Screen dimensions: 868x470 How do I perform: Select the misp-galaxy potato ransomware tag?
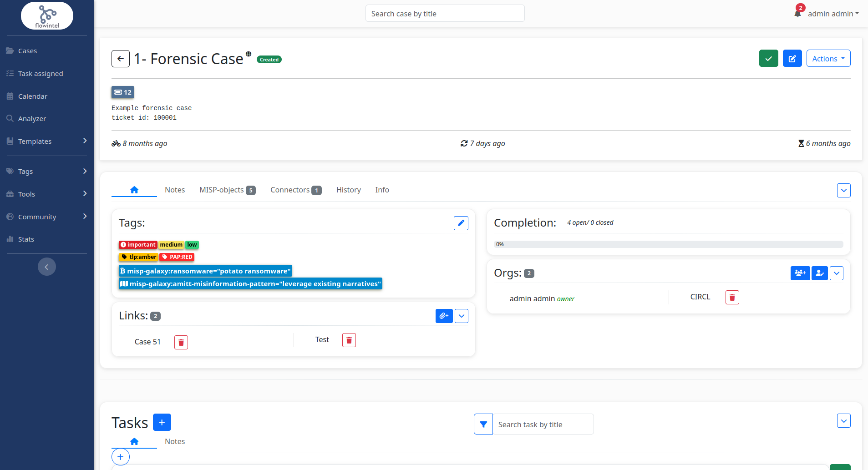pyautogui.click(x=205, y=271)
